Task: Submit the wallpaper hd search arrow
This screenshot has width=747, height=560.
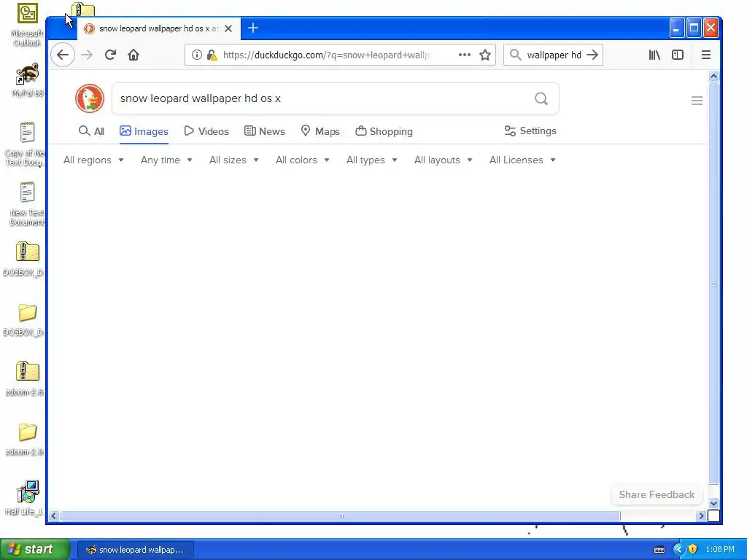Action: 592,55
